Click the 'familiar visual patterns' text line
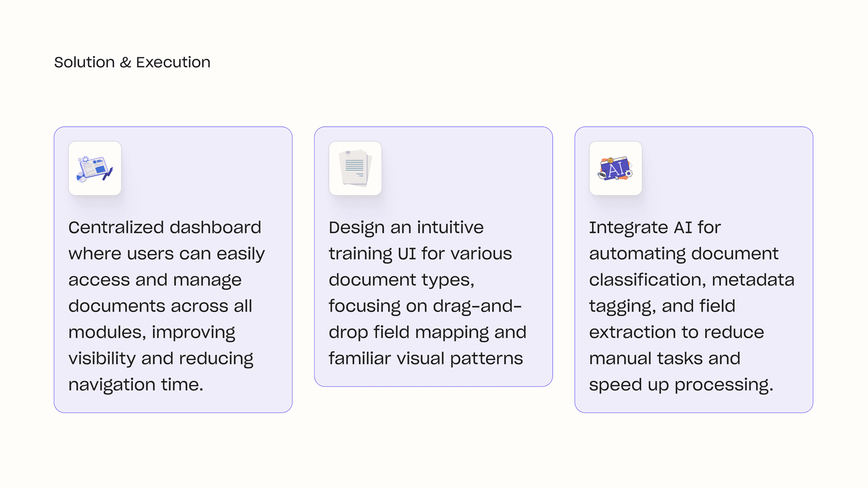868x488 pixels. pyautogui.click(x=426, y=358)
